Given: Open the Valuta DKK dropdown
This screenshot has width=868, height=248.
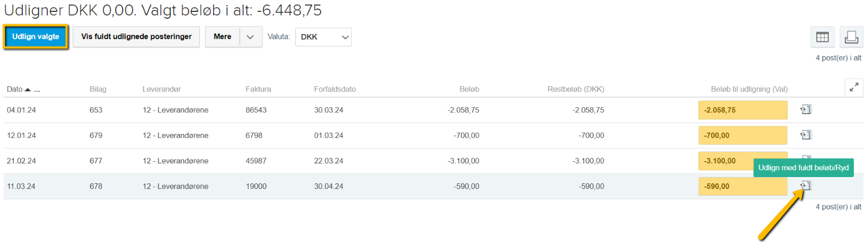Looking at the screenshot, I should (323, 37).
